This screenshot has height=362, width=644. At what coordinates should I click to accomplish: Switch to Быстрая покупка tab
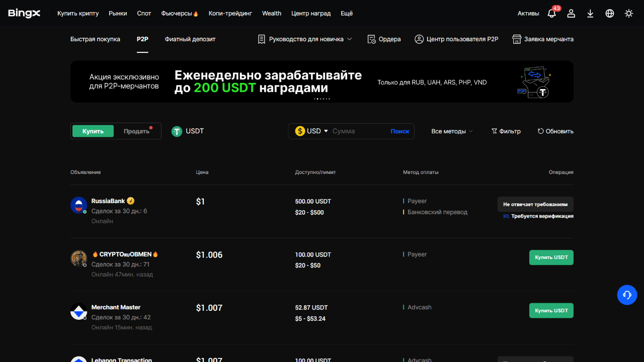(x=95, y=39)
